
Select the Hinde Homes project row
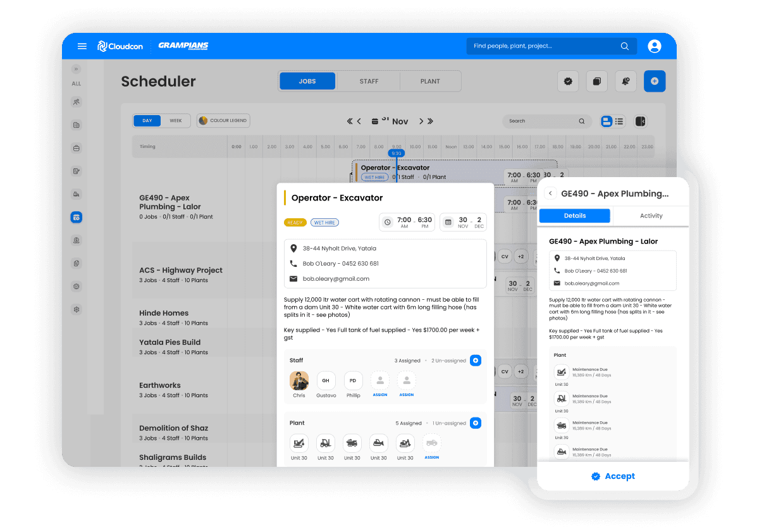tap(181, 318)
